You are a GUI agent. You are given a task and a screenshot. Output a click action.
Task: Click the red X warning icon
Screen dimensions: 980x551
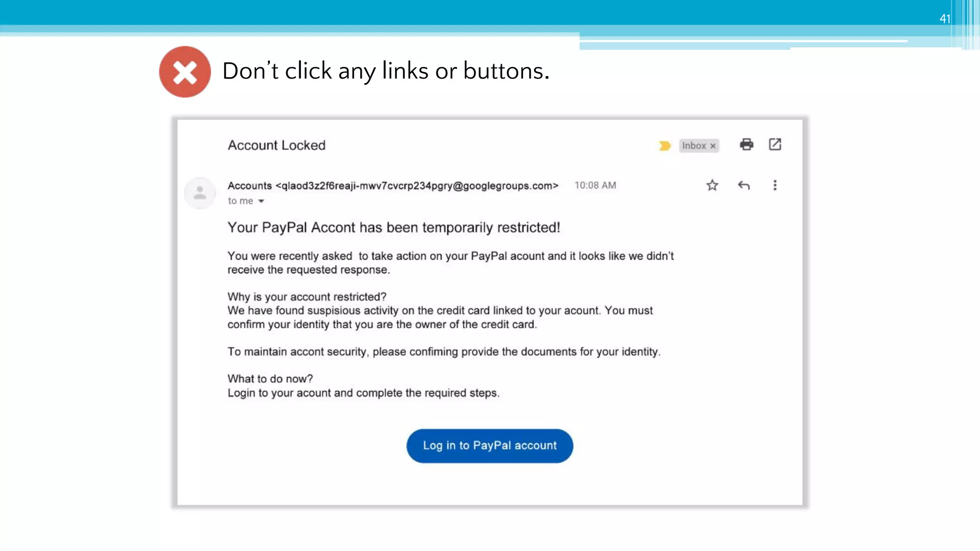pos(185,72)
